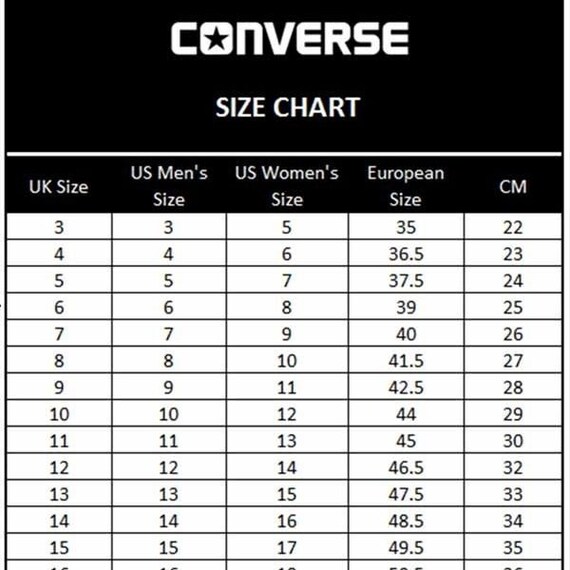This screenshot has height=570, width=570.
Task: Click UK size 12 cell
Action: coord(59,467)
